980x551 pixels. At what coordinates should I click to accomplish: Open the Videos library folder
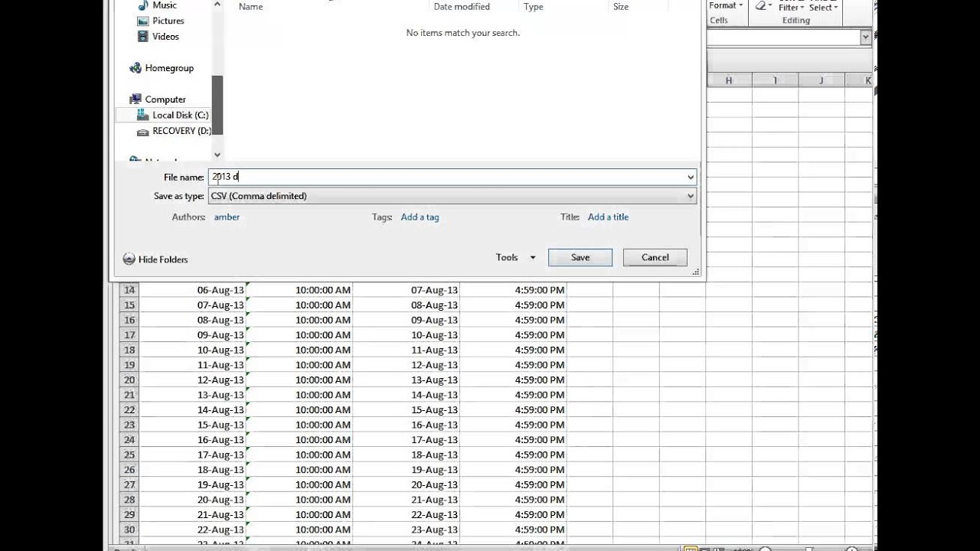coord(165,36)
